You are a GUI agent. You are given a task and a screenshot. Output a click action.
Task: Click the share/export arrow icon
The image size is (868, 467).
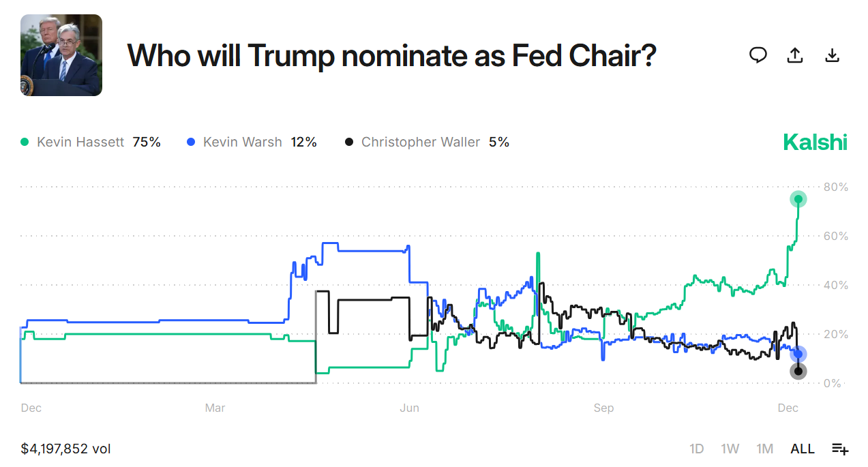pyautogui.click(x=795, y=55)
